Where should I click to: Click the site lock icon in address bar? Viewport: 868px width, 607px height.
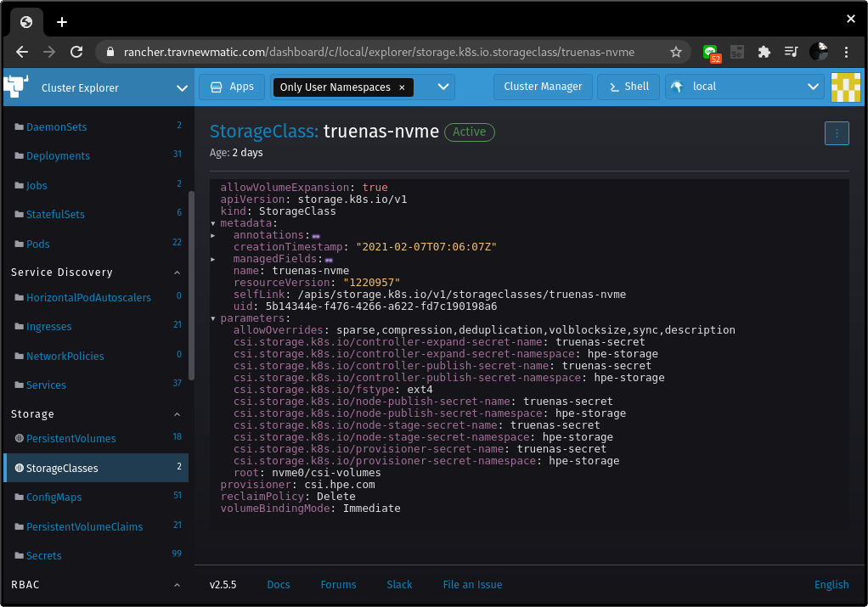(x=110, y=52)
